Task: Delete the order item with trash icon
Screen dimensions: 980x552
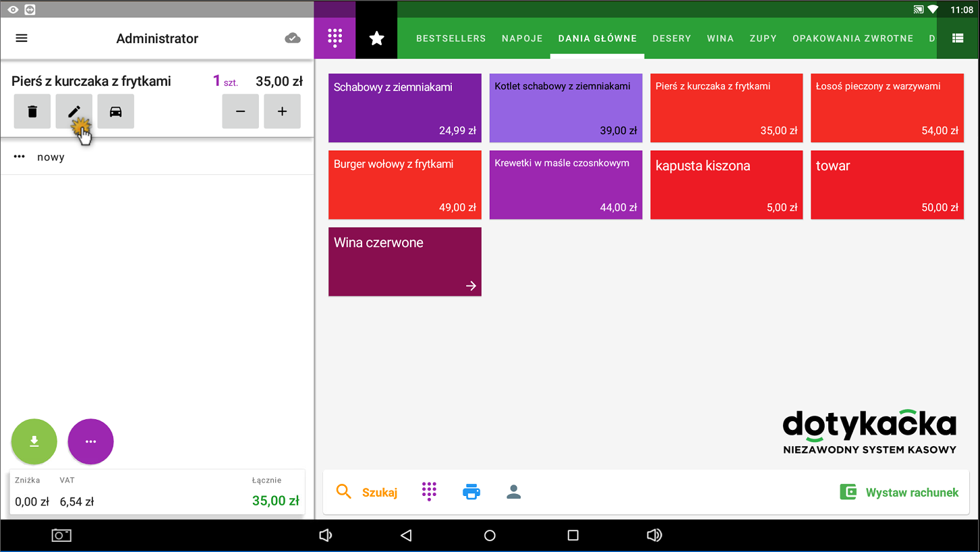Action: [32, 111]
